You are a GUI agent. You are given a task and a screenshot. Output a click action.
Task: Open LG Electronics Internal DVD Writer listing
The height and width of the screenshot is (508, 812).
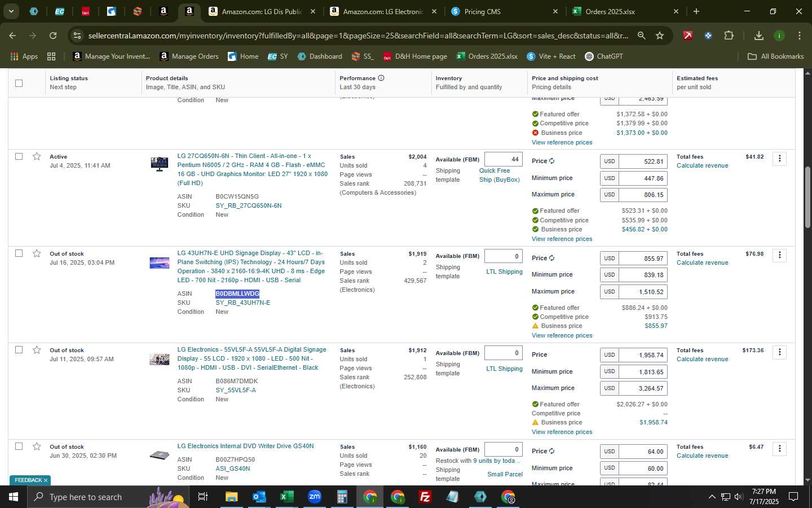tap(245, 446)
